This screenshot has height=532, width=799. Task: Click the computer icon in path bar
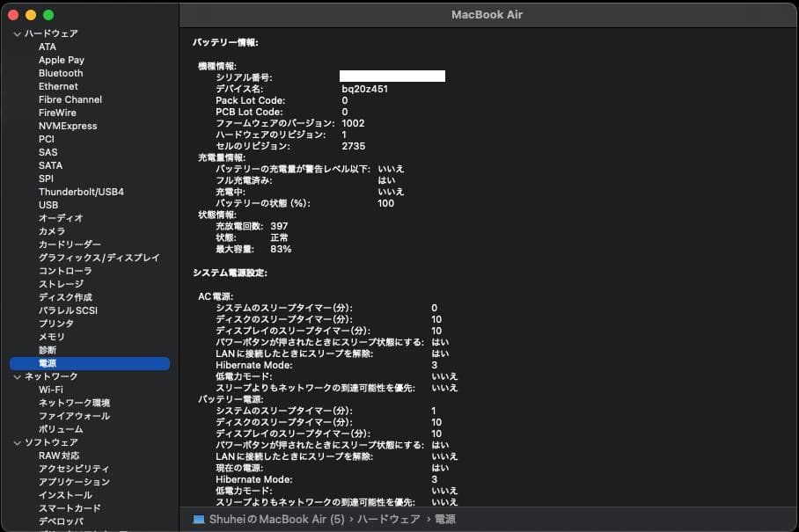point(199,520)
